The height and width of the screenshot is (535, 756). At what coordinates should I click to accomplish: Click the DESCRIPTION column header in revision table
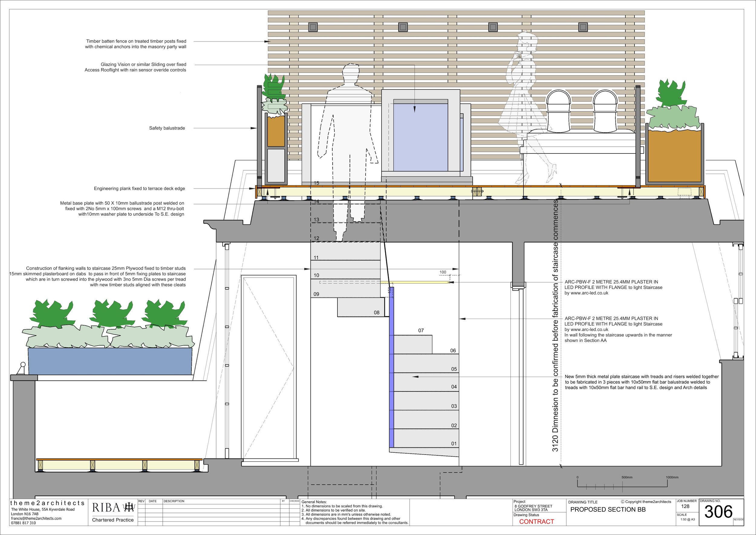point(174,501)
